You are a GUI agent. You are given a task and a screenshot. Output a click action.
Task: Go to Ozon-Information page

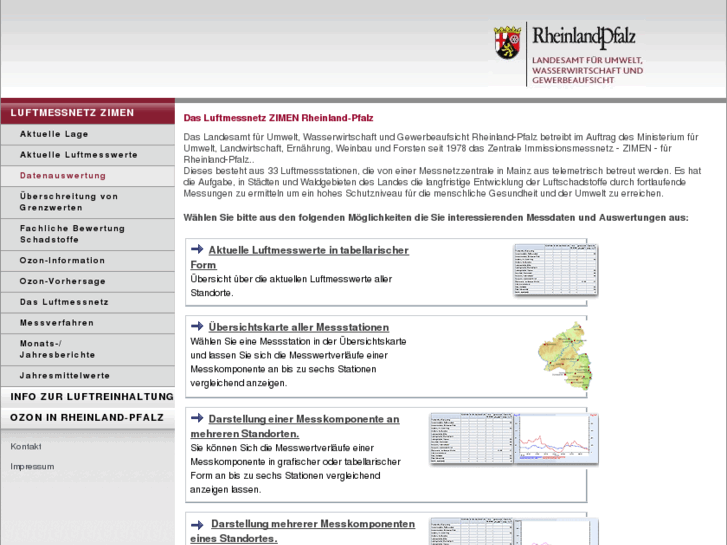(88, 261)
